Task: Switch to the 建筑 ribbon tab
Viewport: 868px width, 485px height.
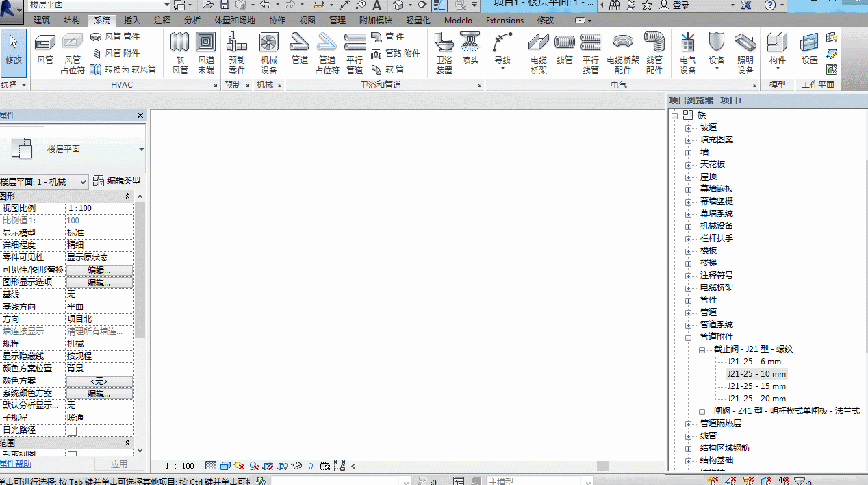Action: pos(42,21)
